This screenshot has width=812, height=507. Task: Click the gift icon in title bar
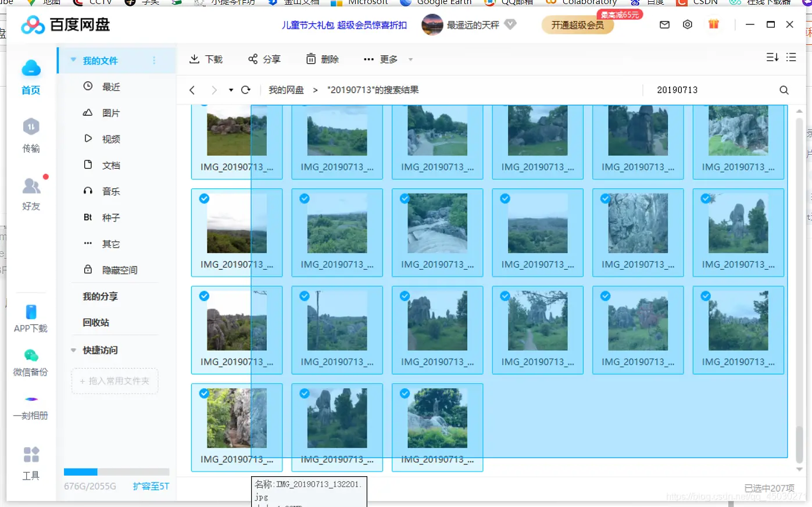[x=713, y=24]
